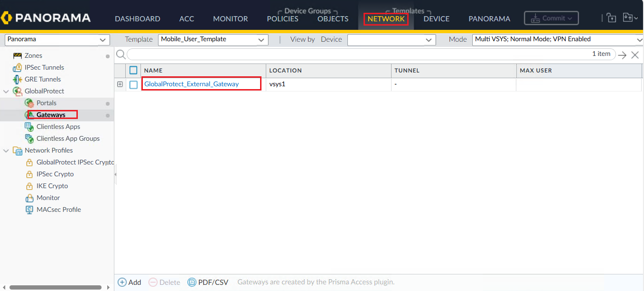Image resolution: width=644 pixels, height=291 pixels.
Task: Expand the GlobalProtect_External_Gateway row details
Action: (x=120, y=84)
